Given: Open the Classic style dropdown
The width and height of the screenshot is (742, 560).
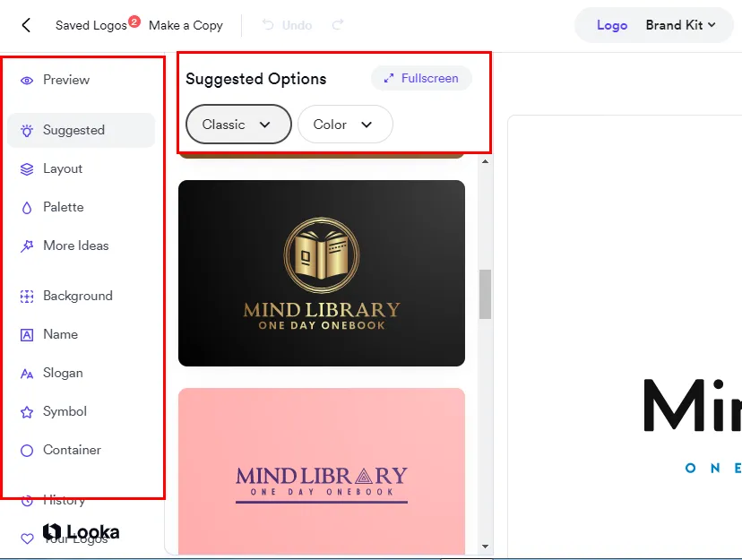Looking at the screenshot, I should click(x=238, y=125).
